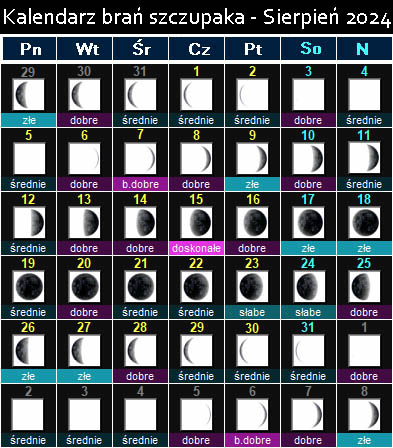
Task: Select the 'dobre' label under day 20
Action: coord(84,312)
